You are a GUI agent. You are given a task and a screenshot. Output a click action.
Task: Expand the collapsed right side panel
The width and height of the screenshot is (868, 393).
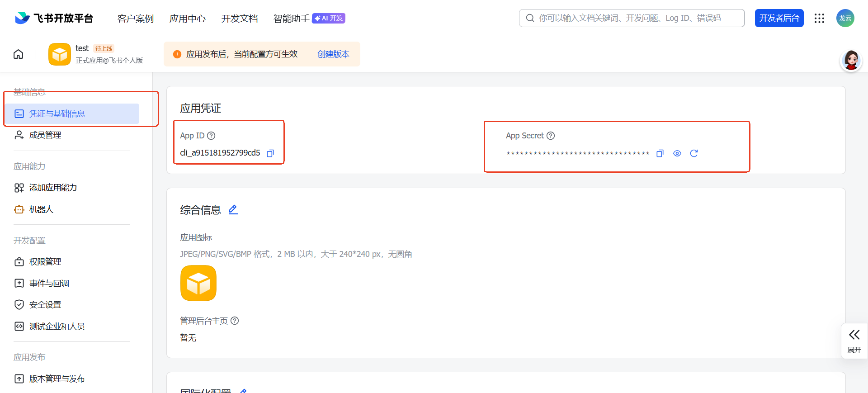click(854, 341)
